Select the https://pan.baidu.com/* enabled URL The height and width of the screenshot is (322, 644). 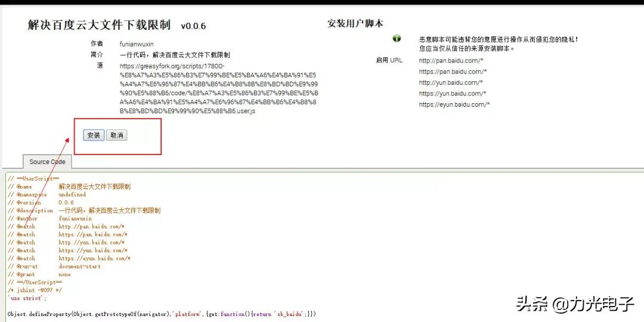(453, 72)
